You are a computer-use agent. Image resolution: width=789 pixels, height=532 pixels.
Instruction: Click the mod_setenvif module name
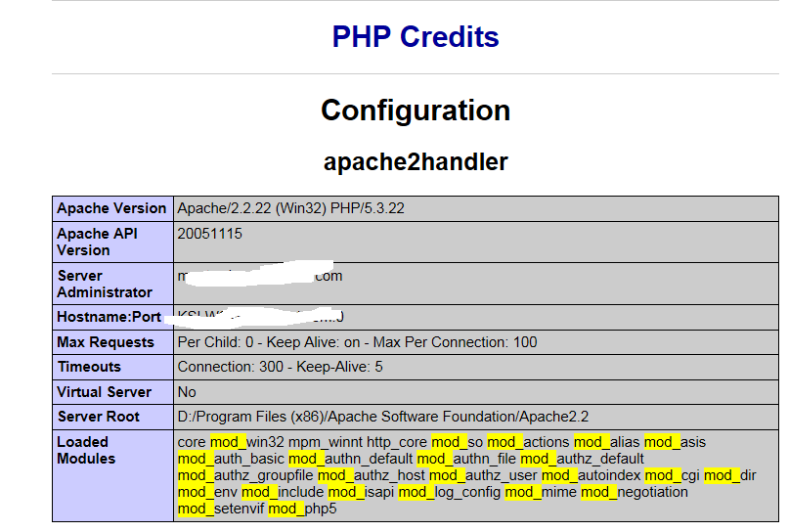point(221,509)
